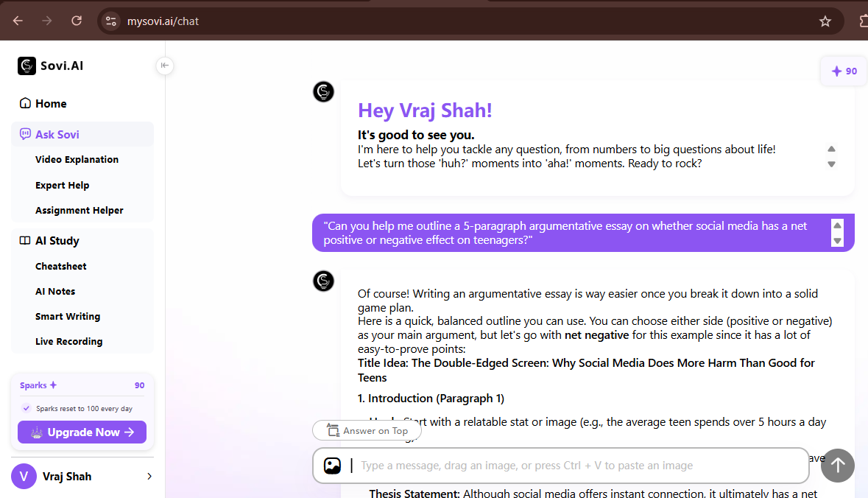Click Sovi avatar beside the greeting message
Viewport: 868px width, 498px height.
[x=323, y=92]
